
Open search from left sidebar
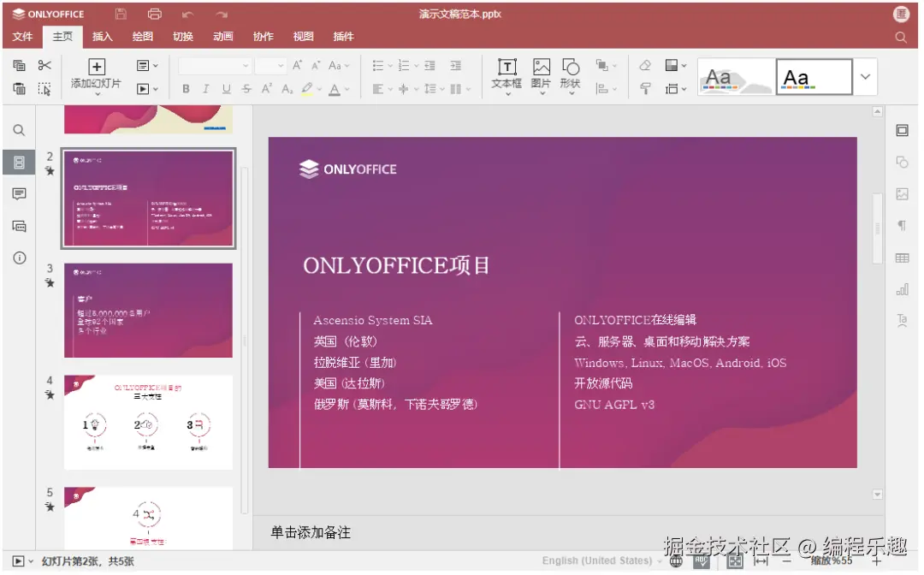pos(19,130)
